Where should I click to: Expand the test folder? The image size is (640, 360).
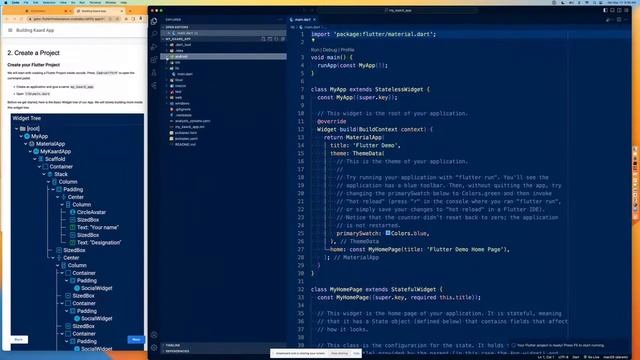pyautogui.click(x=223, y=92)
